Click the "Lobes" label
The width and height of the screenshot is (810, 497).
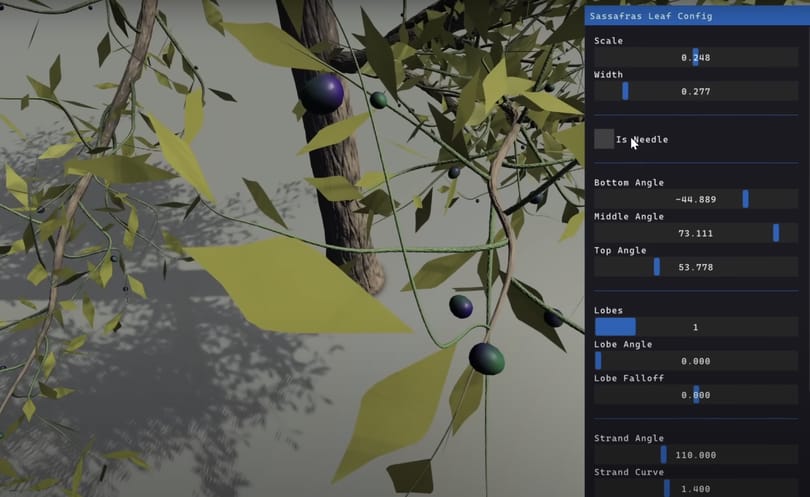609,310
